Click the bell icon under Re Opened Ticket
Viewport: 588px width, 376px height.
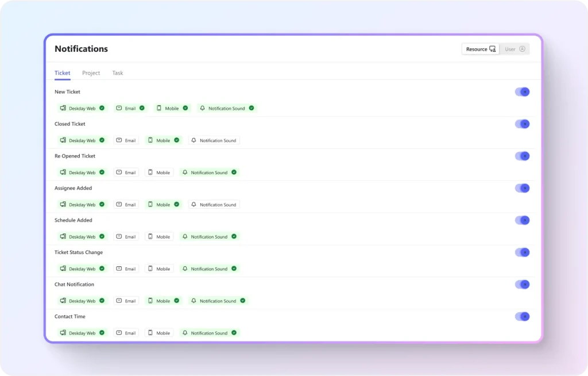click(185, 172)
